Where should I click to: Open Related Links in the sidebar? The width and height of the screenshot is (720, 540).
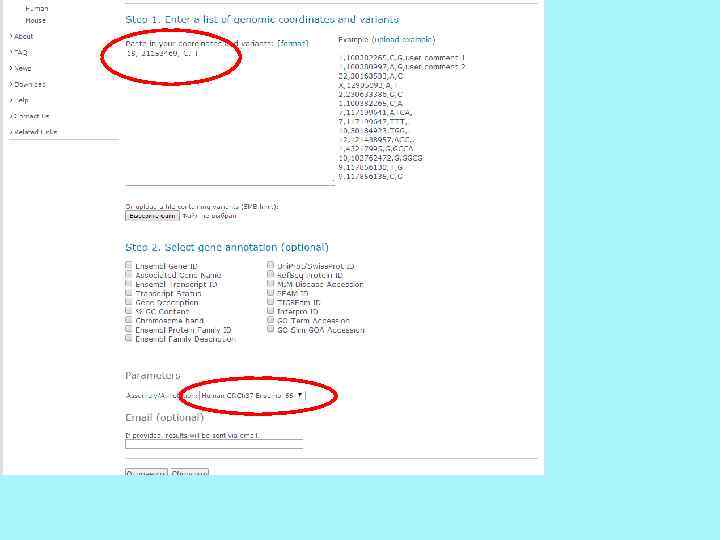(x=35, y=132)
